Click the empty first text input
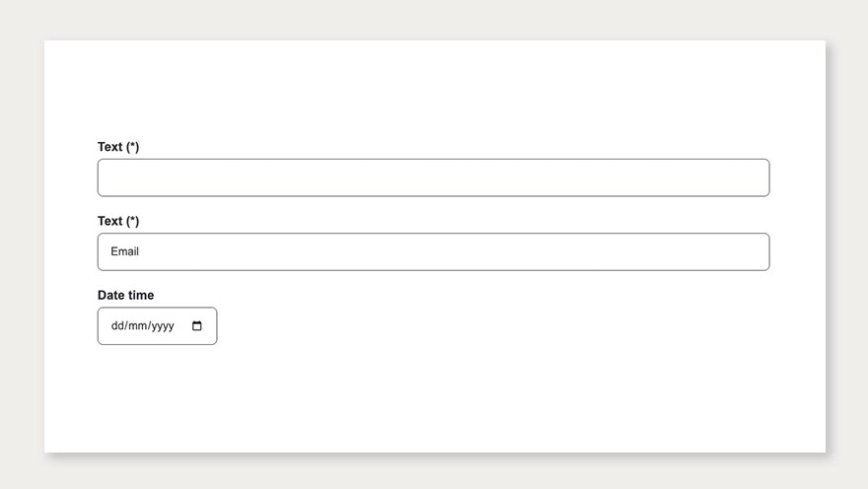Viewport: 868px width, 489px height. 433,177
